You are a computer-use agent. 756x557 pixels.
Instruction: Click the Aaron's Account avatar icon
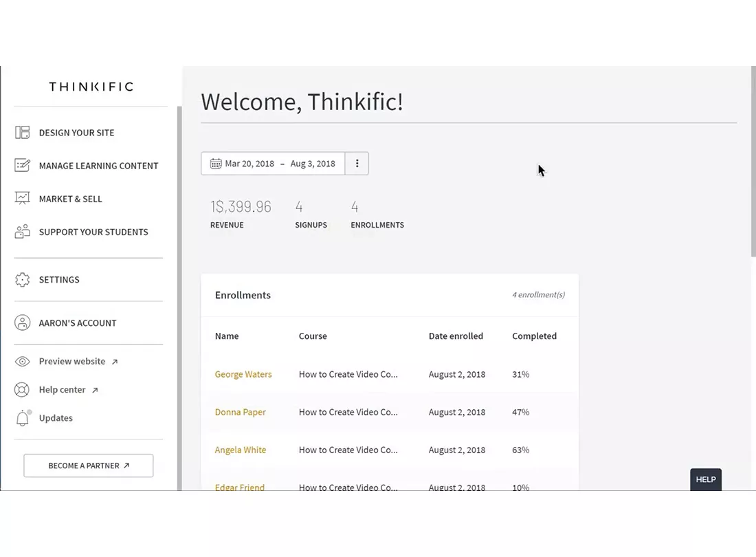tap(22, 323)
